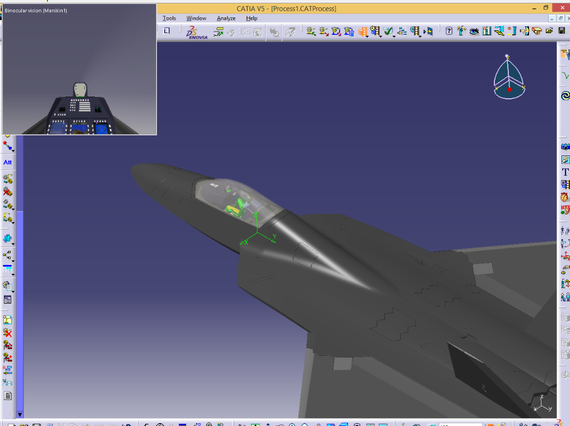Expand dropdown of the tree branch icon
Image resolution: width=570 pixels, height=426 pixels.
(13, 260)
